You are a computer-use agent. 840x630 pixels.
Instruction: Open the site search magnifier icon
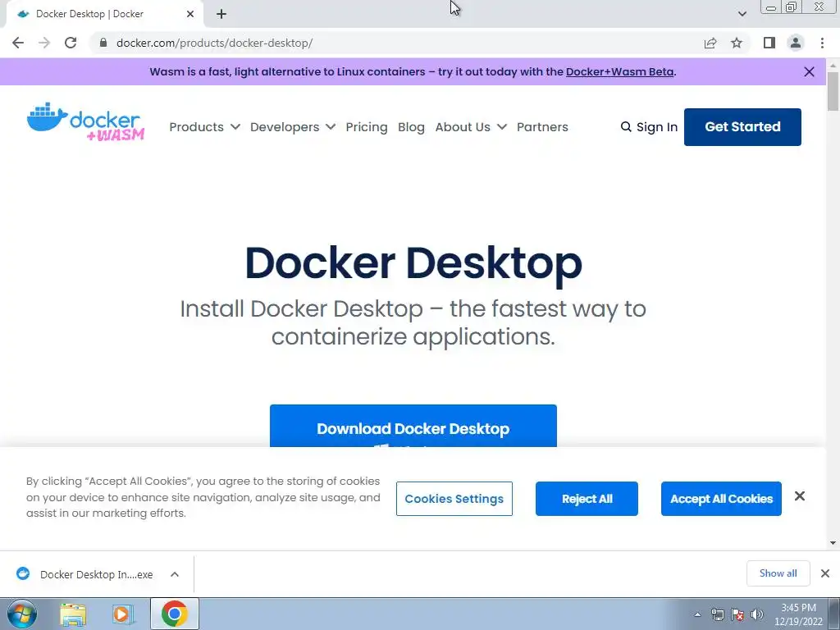click(x=626, y=127)
